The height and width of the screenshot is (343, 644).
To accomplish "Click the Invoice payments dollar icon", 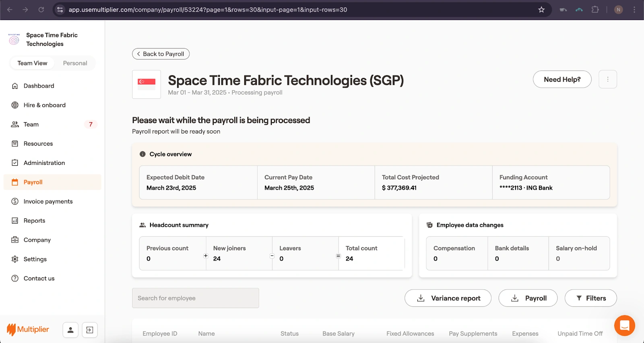I will [x=15, y=201].
